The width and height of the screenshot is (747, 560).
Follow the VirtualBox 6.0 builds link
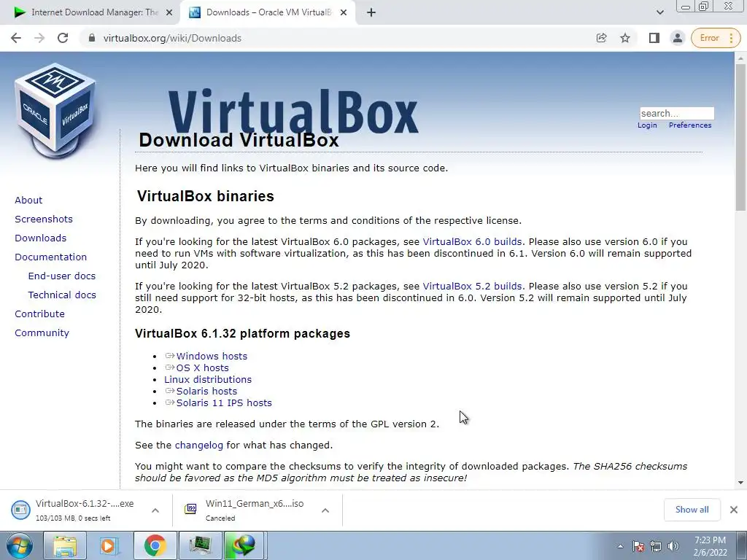(472, 242)
